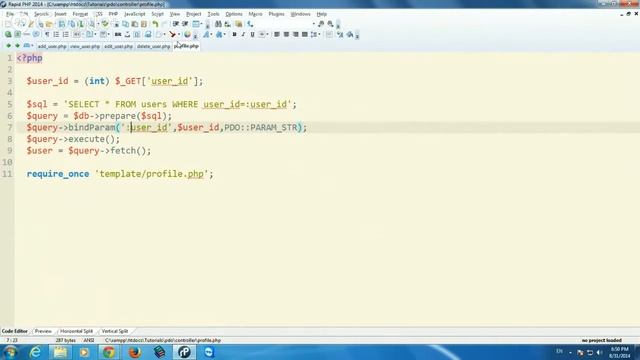
Task: Insert paragraph mark from toolbar
Action: click(x=47, y=34)
